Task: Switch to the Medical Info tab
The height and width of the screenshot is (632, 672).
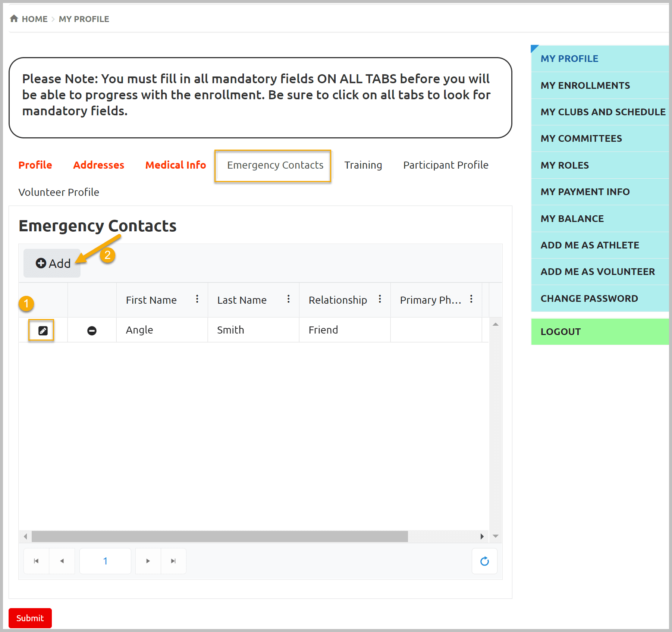Action: point(175,165)
